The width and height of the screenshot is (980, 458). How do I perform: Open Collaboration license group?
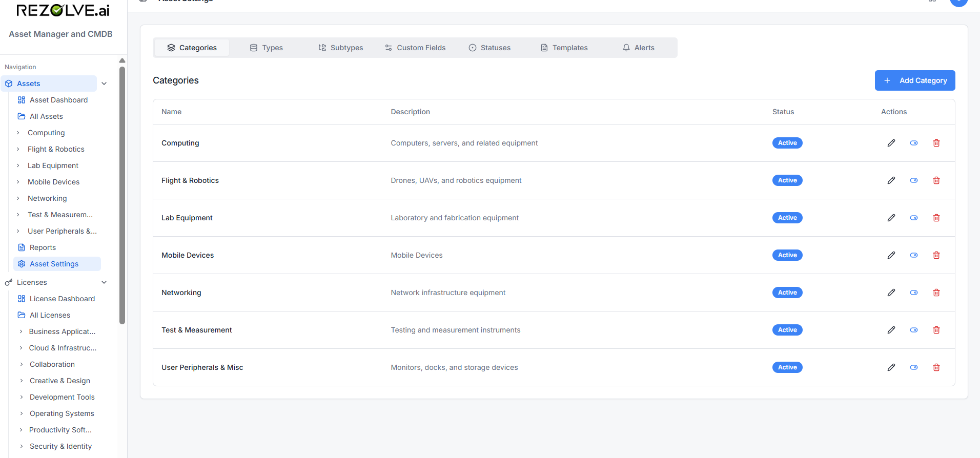(52, 364)
